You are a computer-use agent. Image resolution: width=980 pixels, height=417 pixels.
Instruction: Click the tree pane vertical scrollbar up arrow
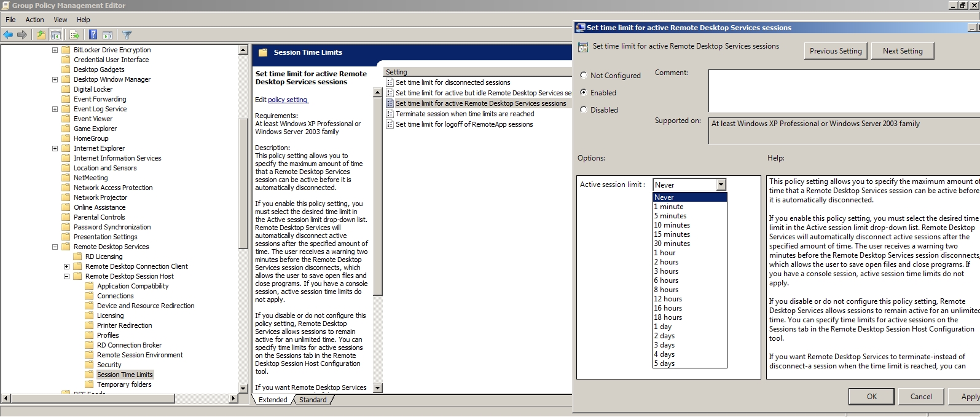point(243,50)
